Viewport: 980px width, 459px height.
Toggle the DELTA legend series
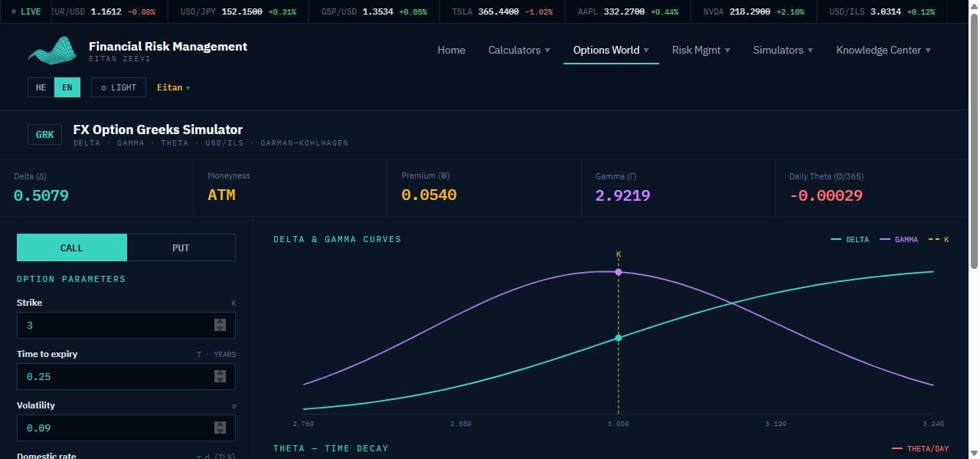850,240
